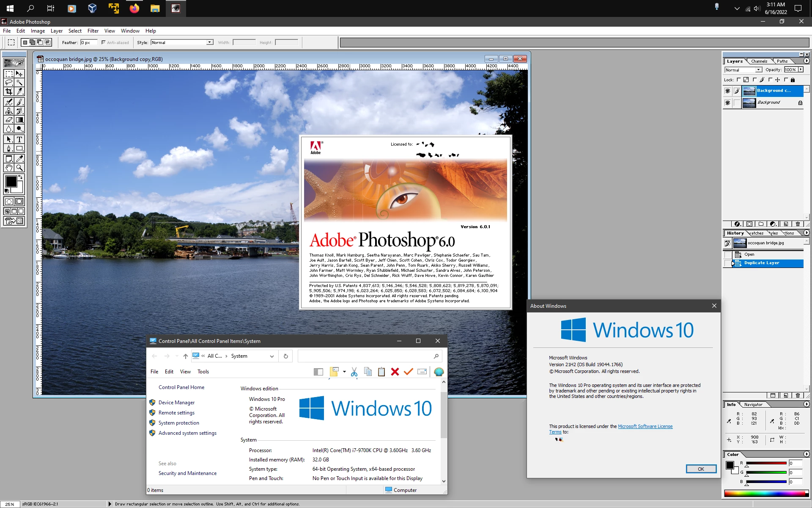
Task: Enable the lock transparent pixels checkbox
Action: tap(739, 80)
